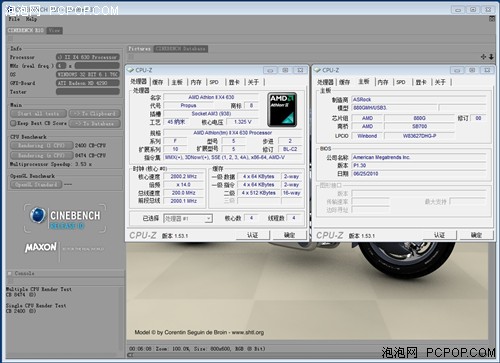
Task: Run Rendering (1 CPU) benchmark
Action: [x=41, y=145]
